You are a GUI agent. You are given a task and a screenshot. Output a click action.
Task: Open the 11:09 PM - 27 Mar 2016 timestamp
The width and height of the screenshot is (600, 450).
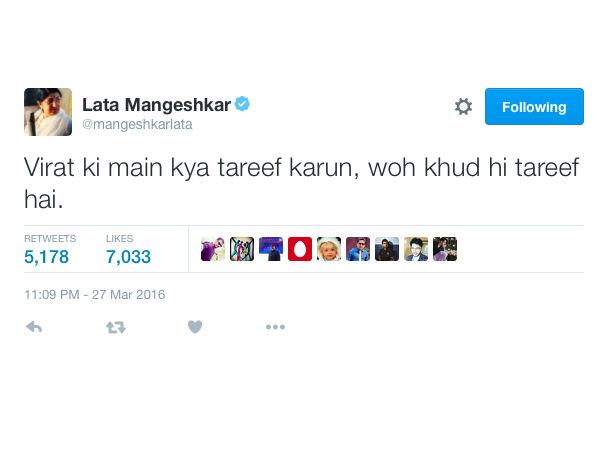click(x=95, y=295)
